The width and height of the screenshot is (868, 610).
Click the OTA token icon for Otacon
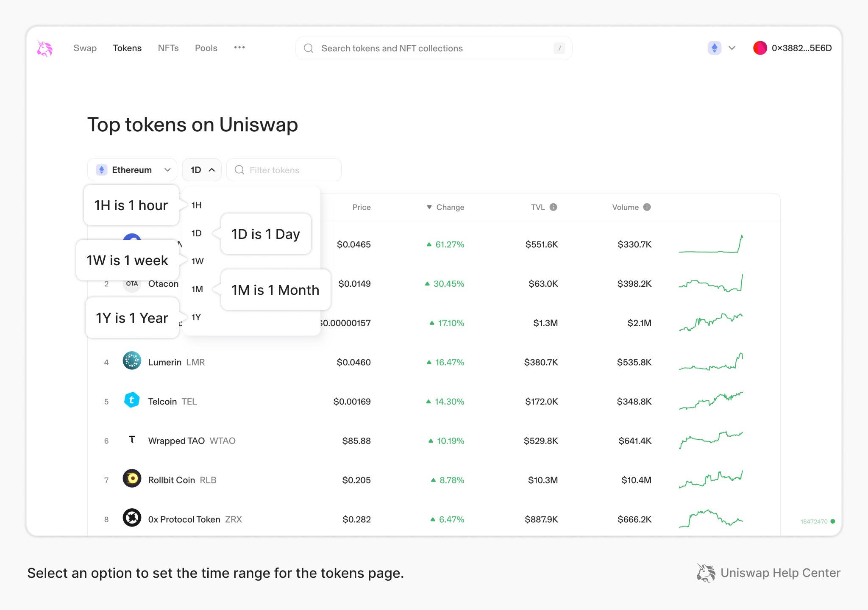132,284
